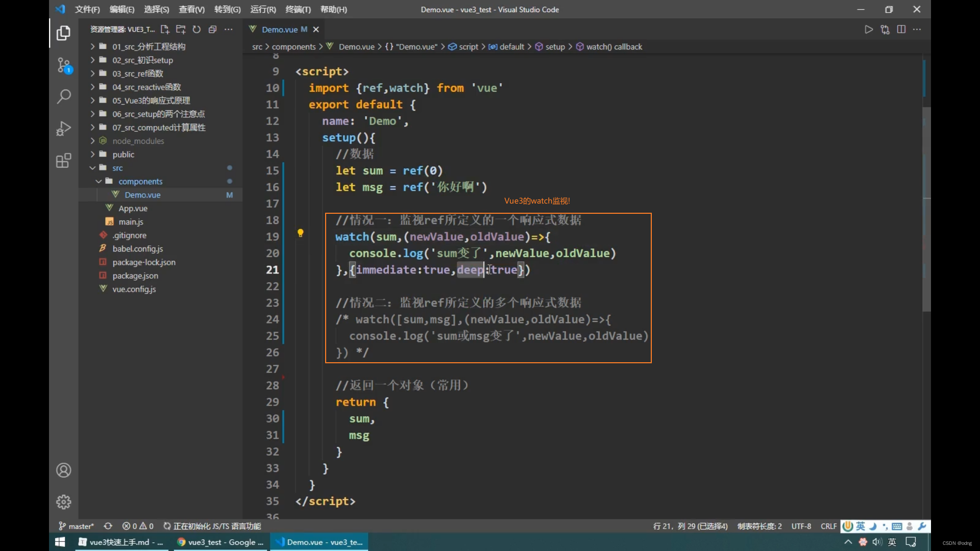Open the 编辑(E) menu

[122, 9]
